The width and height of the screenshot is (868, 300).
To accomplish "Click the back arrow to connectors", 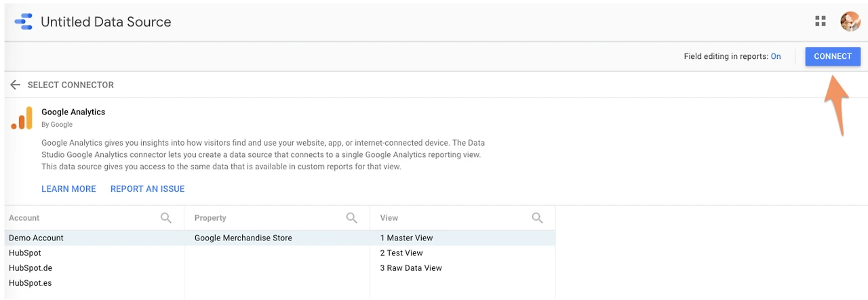I will [16, 85].
